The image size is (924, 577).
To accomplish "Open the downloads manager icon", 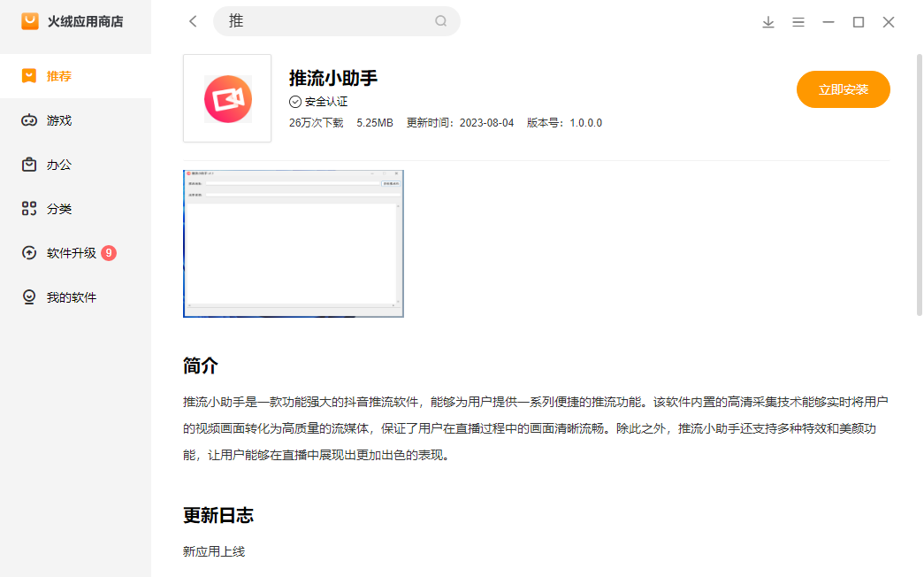I will pyautogui.click(x=767, y=22).
